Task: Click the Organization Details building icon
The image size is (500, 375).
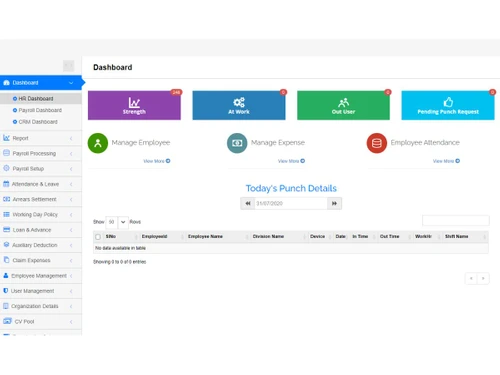Action: (6, 306)
